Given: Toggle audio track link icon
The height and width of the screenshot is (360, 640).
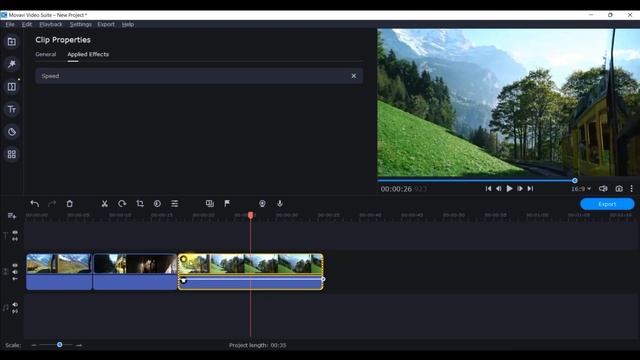Looking at the screenshot, I should point(15,311).
